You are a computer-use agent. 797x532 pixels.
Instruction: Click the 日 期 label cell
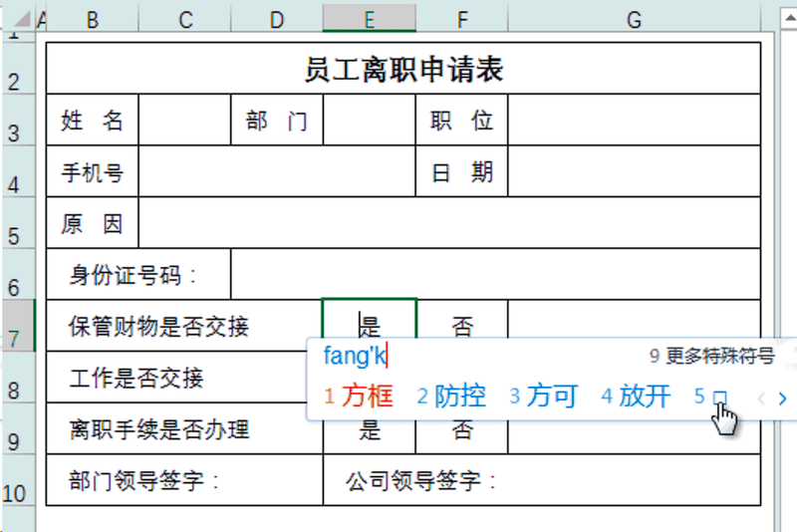pyautogui.click(x=461, y=171)
